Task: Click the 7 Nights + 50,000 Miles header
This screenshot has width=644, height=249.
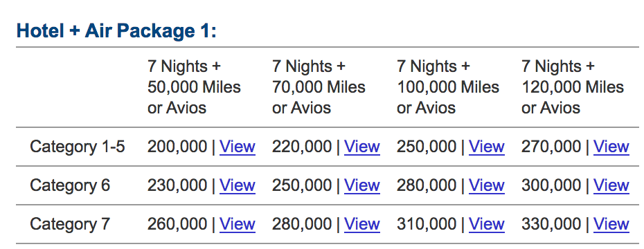Action: pos(195,87)
